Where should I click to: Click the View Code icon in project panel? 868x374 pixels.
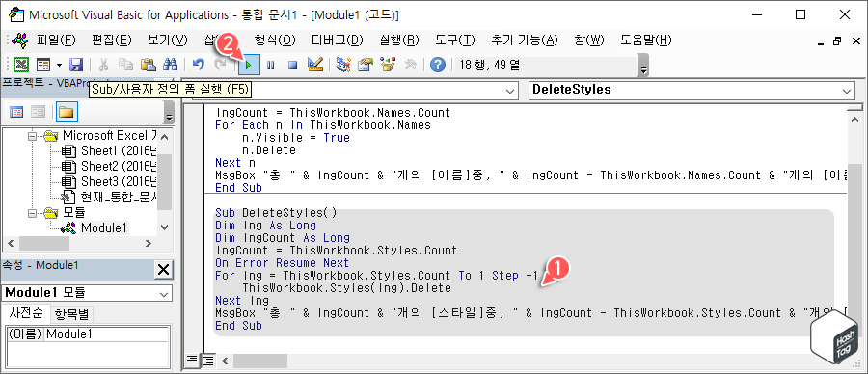tap(16, 113)
